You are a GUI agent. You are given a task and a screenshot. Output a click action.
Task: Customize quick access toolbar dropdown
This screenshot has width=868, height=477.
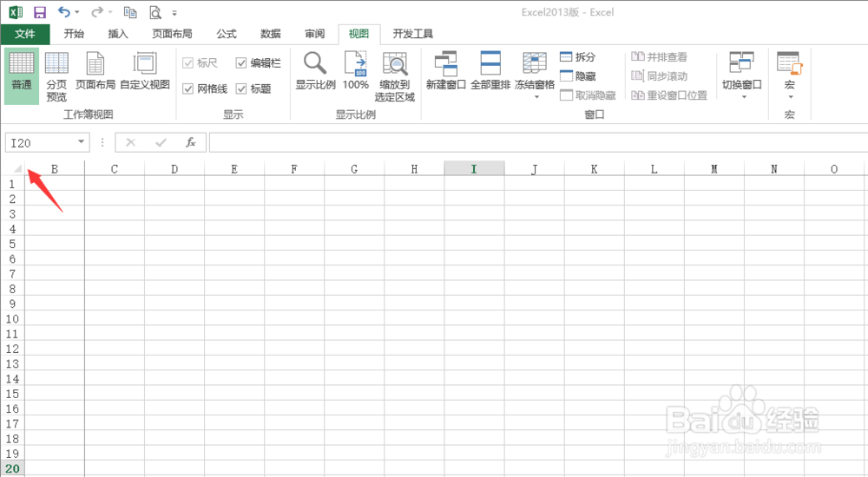(x=174, y=13)
